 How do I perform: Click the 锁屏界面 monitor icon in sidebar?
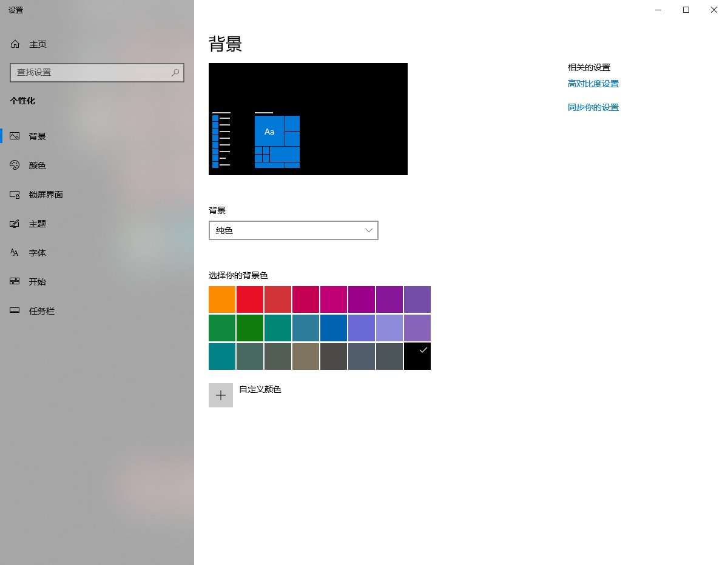(x=15, y=195)
